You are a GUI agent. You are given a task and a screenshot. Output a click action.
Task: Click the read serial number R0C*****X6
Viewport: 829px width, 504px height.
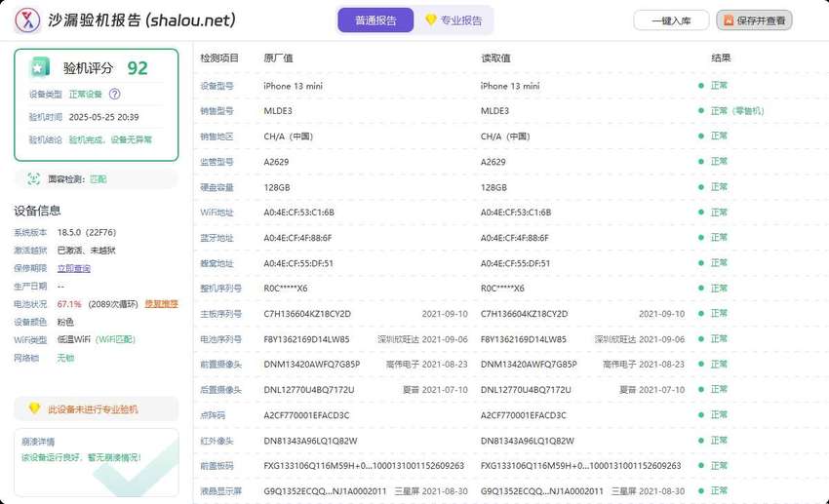point(502,289)
